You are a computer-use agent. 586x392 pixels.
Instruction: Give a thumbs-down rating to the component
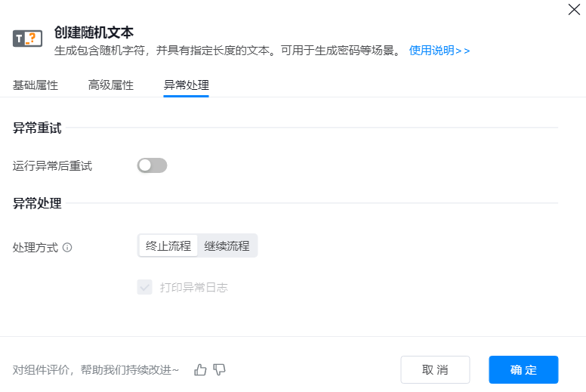(220, 369)
